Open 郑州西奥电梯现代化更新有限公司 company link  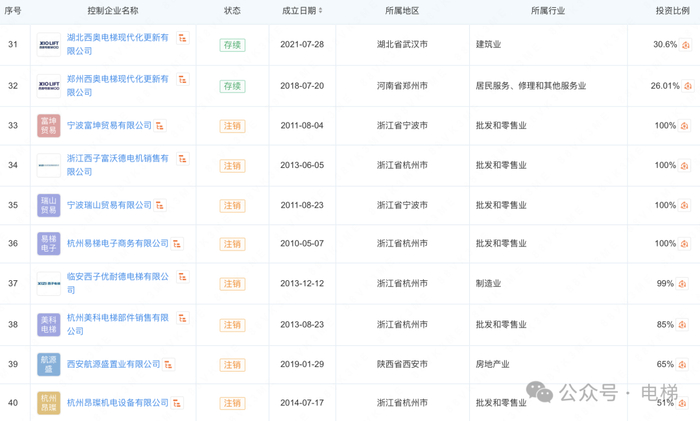point(118,85)
